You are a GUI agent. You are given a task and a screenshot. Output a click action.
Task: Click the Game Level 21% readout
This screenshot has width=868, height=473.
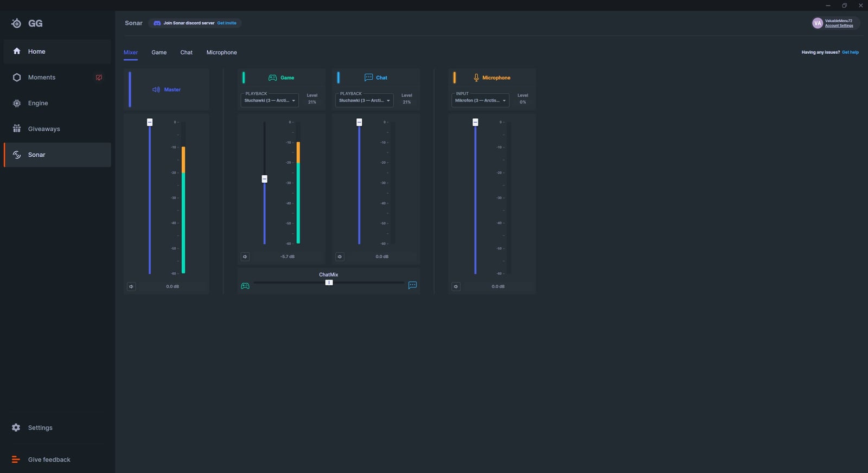coord(312,99)
